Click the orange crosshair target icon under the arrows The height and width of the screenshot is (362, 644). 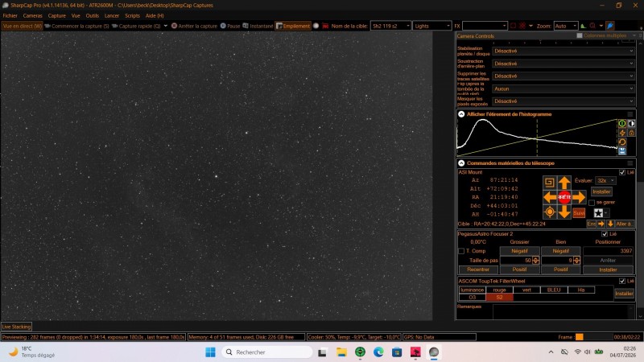(550, 212)
